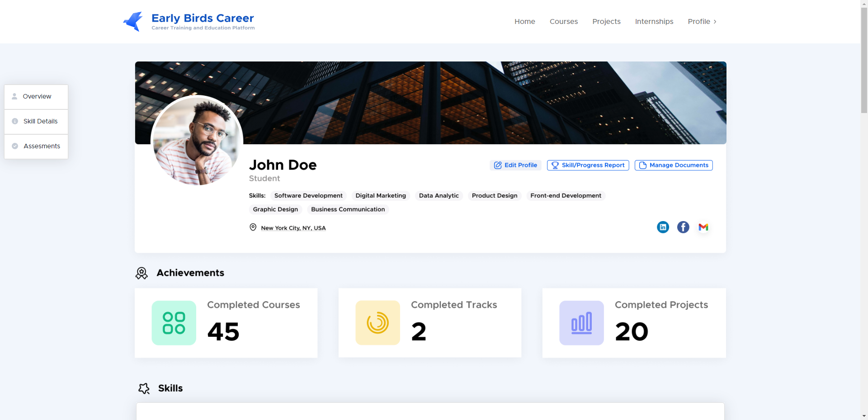Open the Projects menu item

pos(606,21)
